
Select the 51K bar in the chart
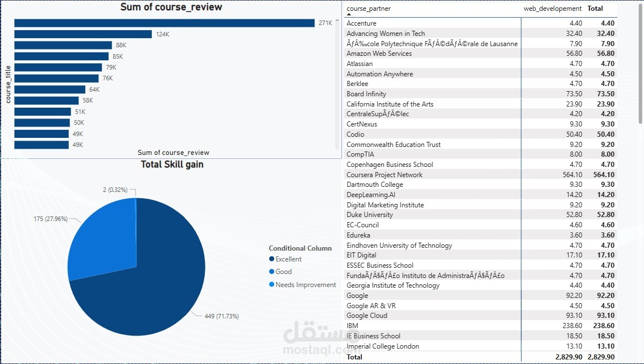(x=43, y=112)
